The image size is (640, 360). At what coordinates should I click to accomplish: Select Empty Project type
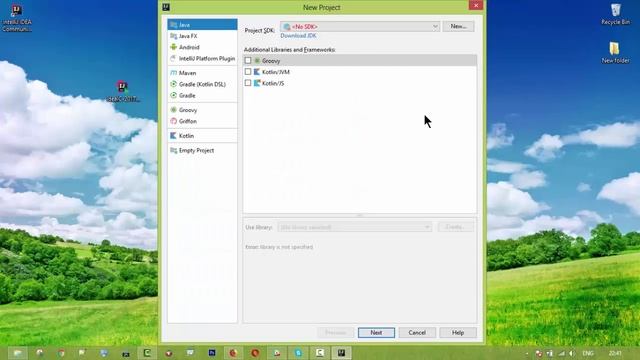pos(202,151)
